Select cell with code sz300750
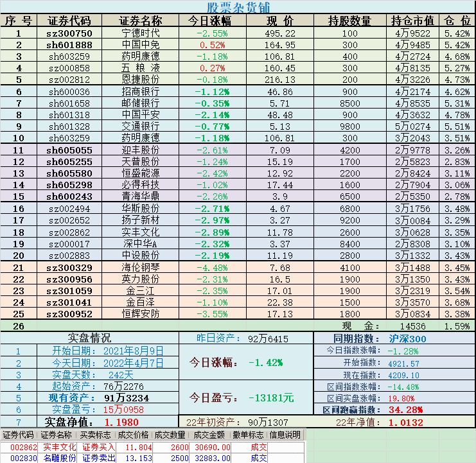 [69, 33]
